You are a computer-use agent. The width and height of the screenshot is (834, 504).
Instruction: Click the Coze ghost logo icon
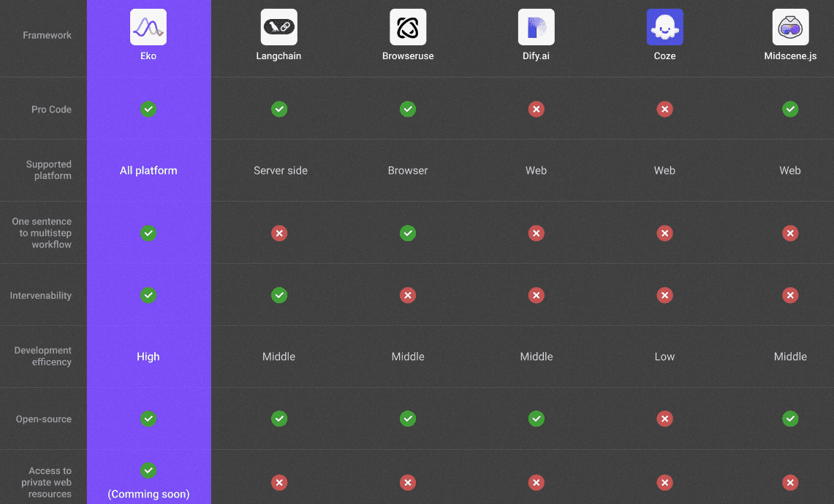(664, 27)
